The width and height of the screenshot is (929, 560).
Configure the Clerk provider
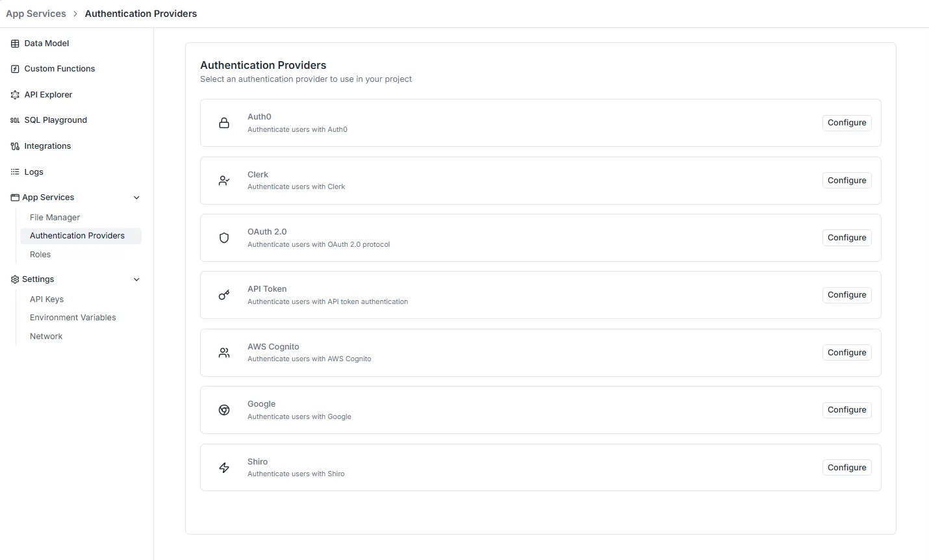[846, 181]
